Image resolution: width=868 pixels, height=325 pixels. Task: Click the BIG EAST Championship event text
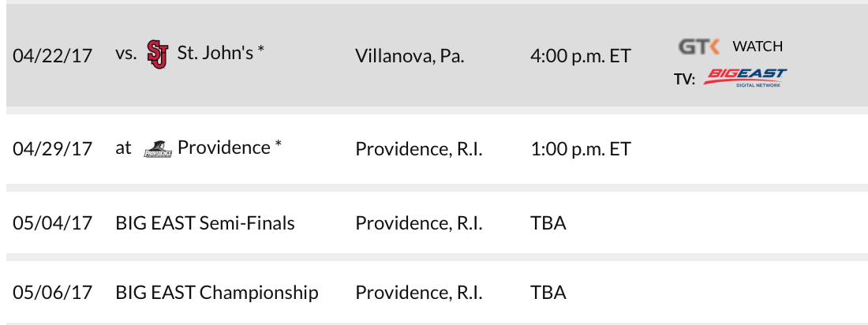click(x=217, y=293)
